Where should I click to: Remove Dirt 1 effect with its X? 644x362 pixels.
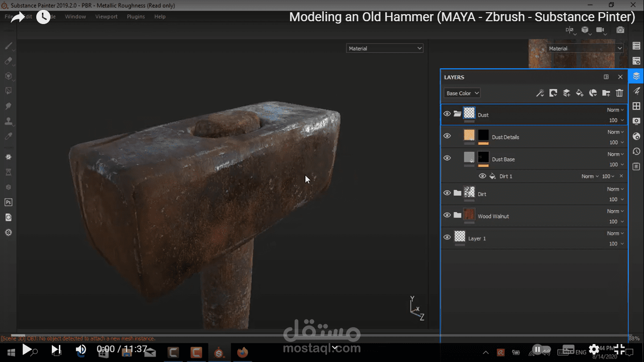click(621, 176)
